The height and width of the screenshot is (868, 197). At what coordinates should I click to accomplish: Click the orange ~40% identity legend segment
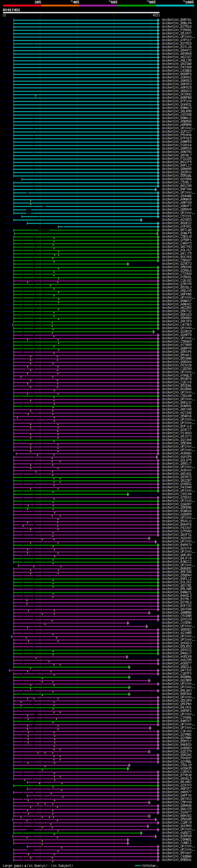(x=60, y=6)
